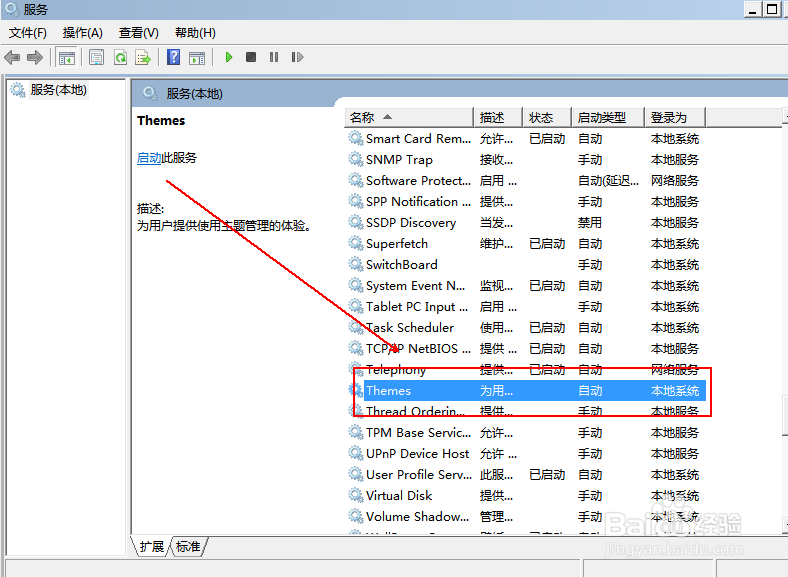Click the gear icon beside Volume Shadow...
788x577 pixels.
point(356,516)
